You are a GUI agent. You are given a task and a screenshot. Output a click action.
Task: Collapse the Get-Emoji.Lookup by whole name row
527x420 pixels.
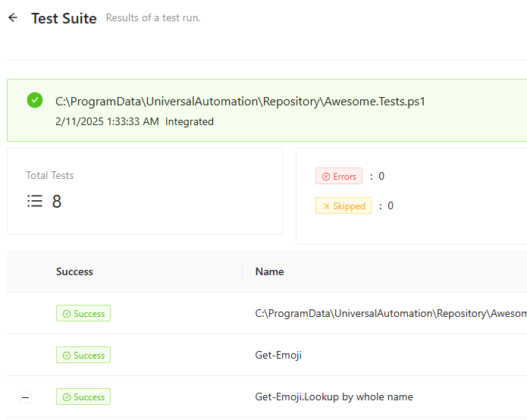pos(25,397)
